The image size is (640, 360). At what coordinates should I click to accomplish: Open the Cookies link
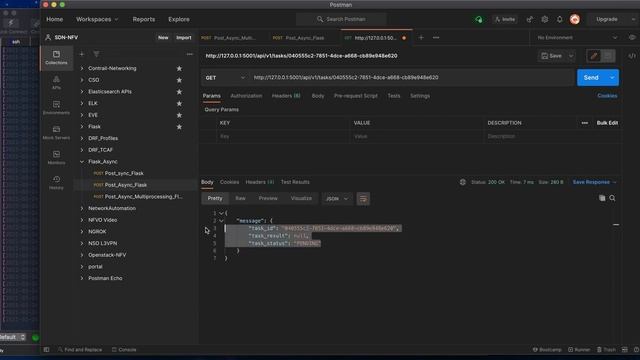[607, 96]
